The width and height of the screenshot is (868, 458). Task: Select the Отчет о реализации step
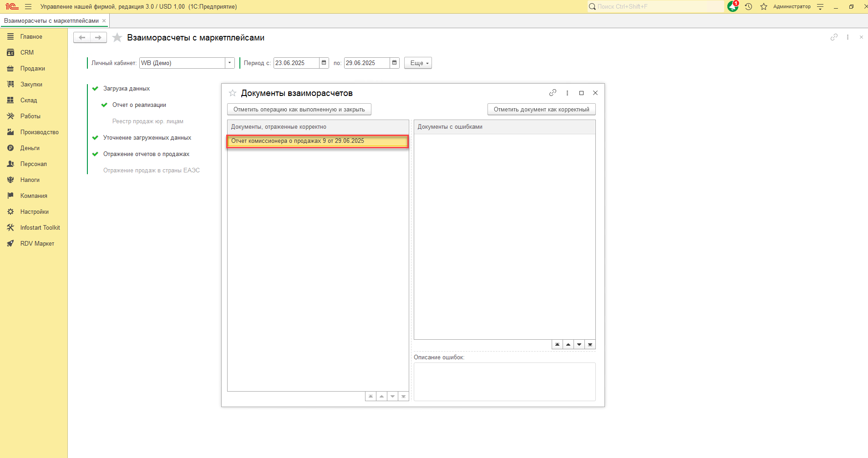coord(139,105)
